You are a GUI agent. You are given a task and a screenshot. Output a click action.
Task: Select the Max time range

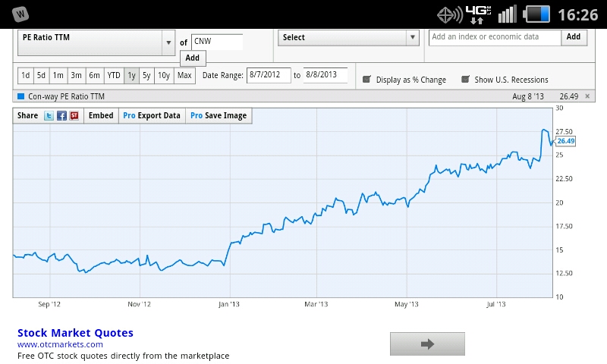coord(184,75)
